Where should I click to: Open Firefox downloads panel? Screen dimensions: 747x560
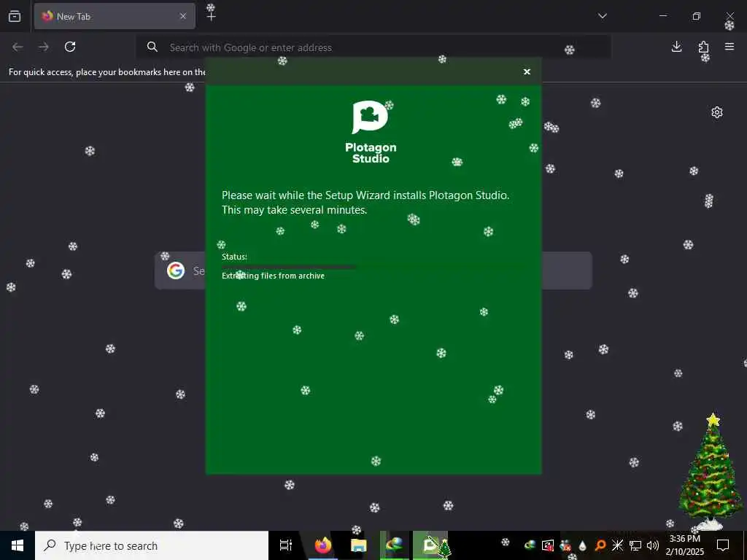coord(676,47)
